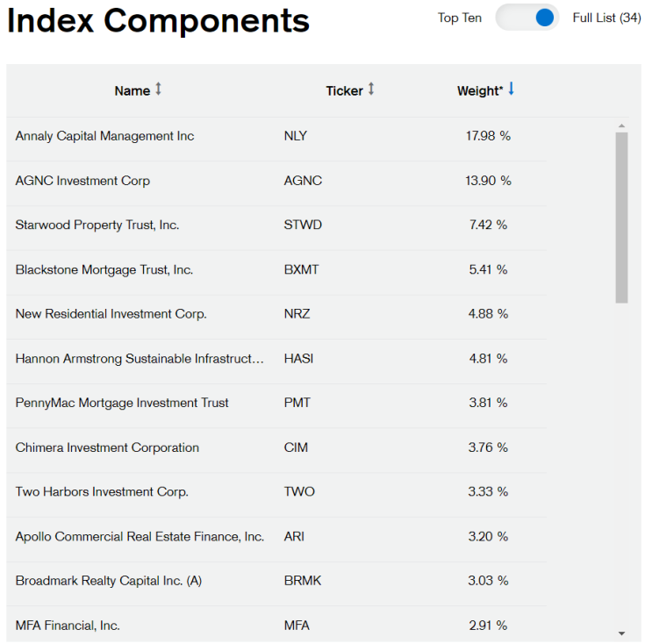The height and width of the screenshot is (644, 652).
Task: Click the 13.90 % weight value
Action: [488, 181]
